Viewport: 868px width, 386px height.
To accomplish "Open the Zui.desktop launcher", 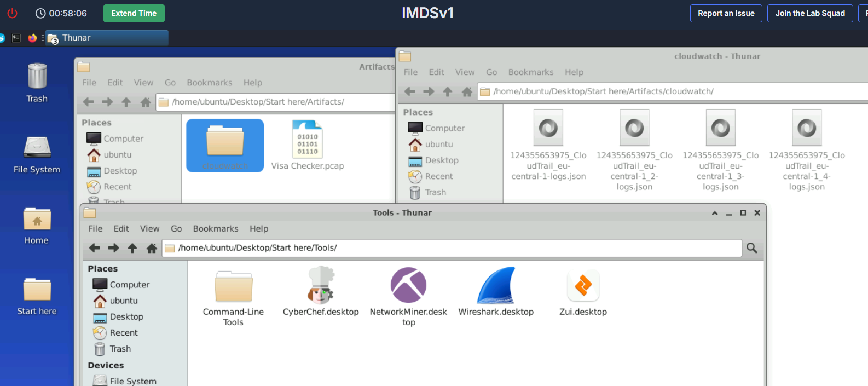I will 583,292.
